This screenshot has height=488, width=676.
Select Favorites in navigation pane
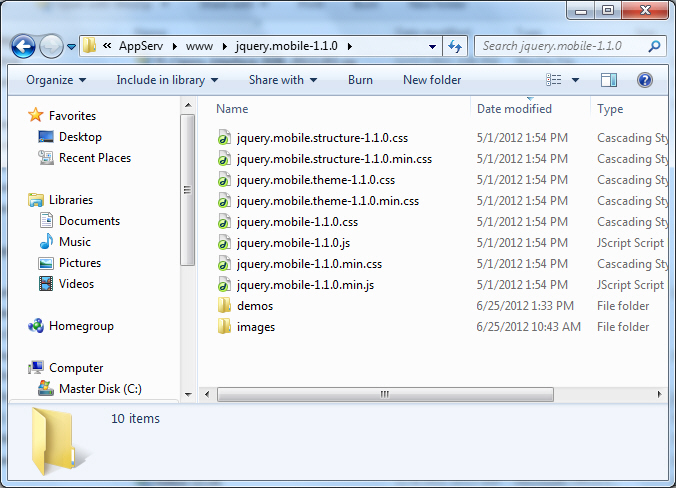point(72,116)
